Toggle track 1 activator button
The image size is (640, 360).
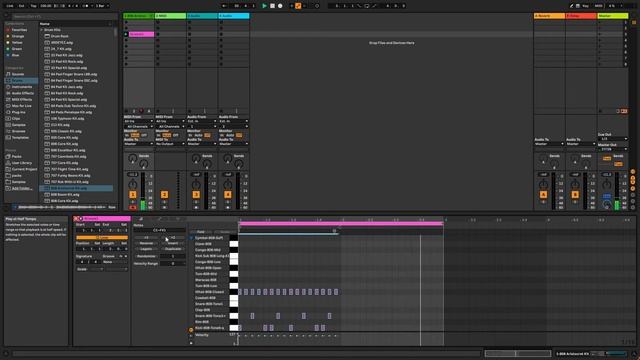(133, 195)
